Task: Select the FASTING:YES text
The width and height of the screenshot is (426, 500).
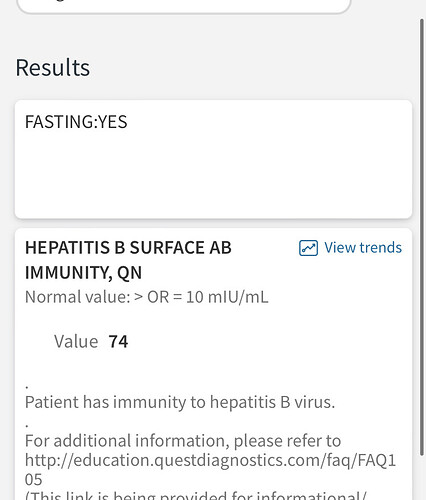Action: (76, 122)
